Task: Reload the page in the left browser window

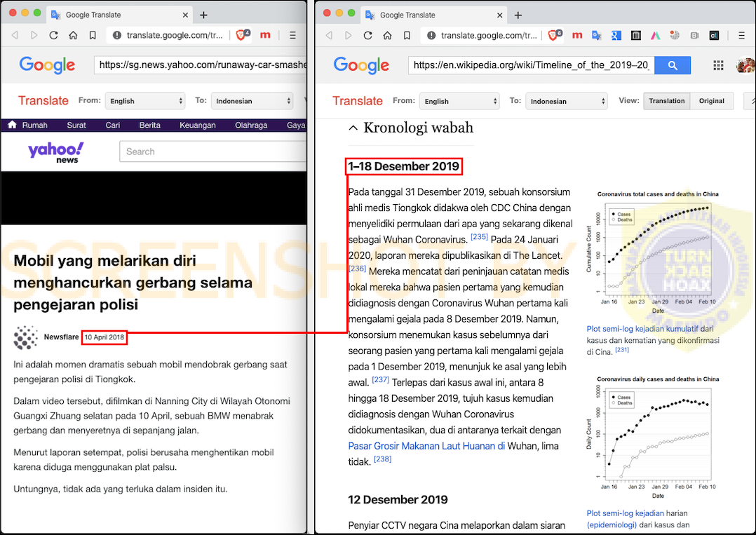Action: click(x=53, y=35)
